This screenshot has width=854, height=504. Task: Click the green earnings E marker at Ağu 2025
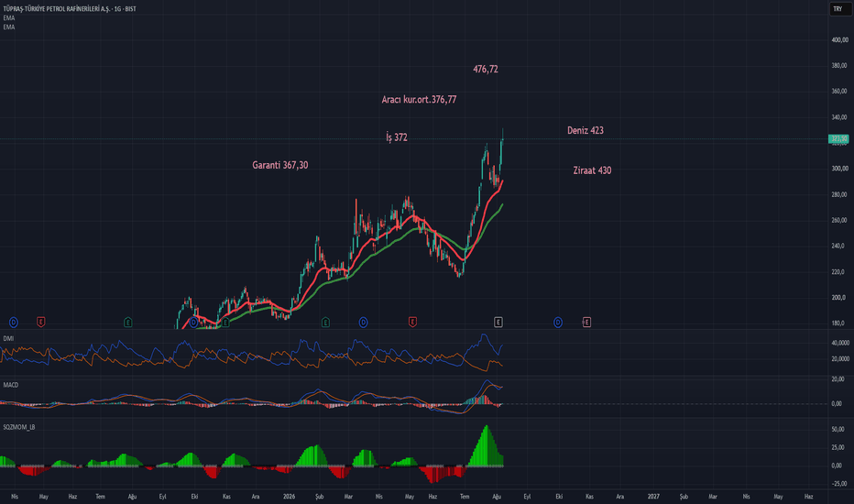pyautogui.click(x=128, y=322)
